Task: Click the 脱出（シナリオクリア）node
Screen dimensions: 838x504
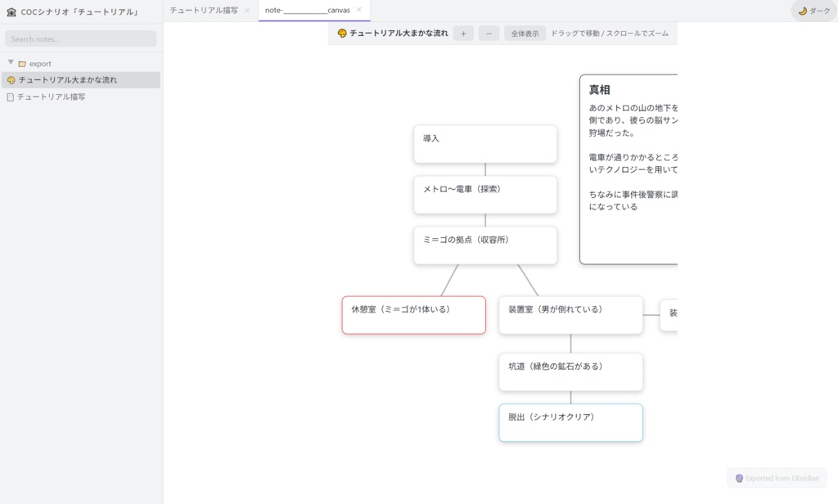Action: [570, 422]
